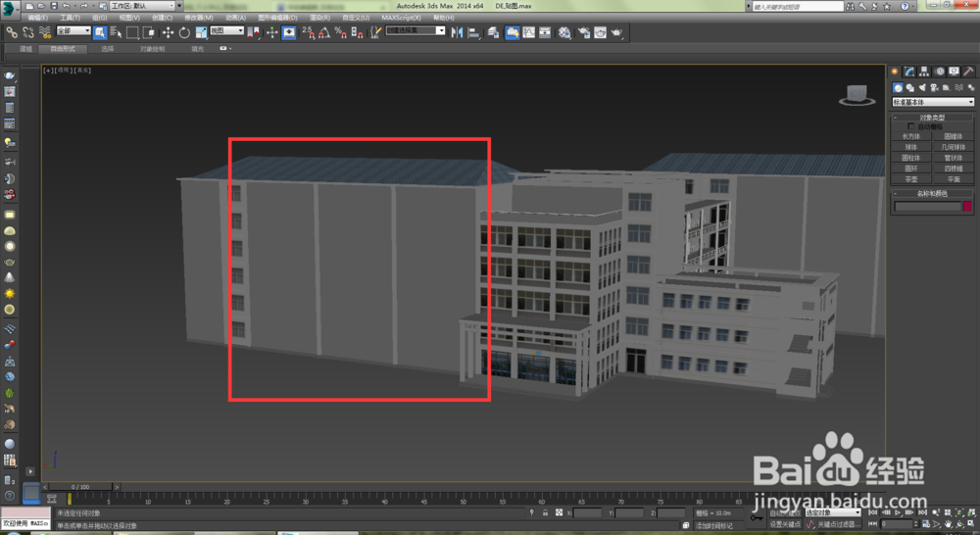Open the 修改器(M) menu
Image resolution: width=980 pixels, height=535 pixels.
(x=199, y=18)
